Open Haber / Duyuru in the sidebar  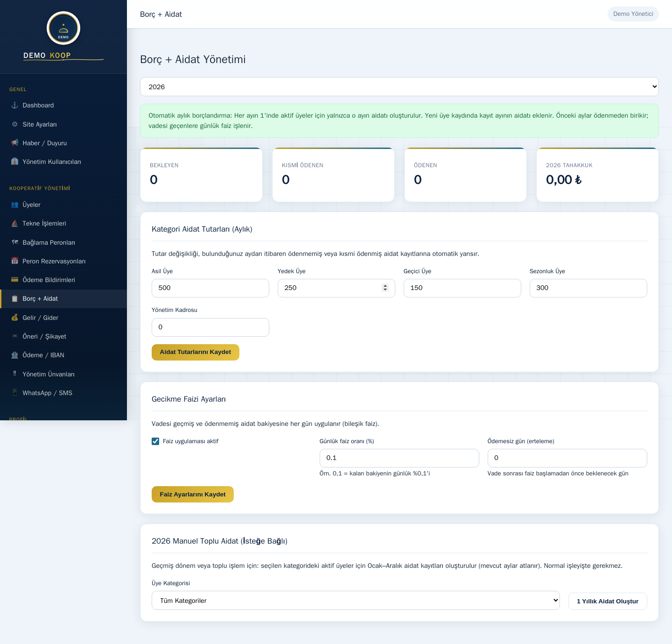pyautogui.click(x=63, y=143)
